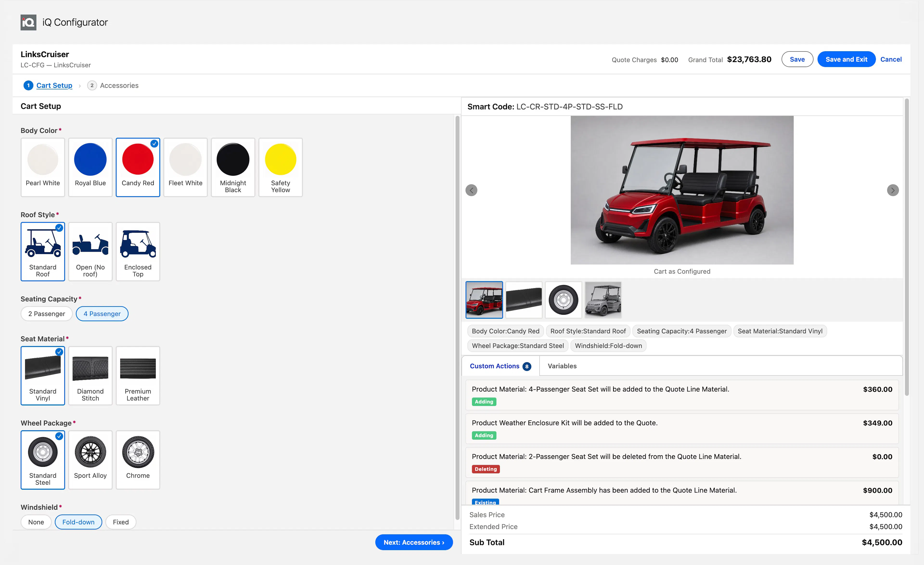View the gray cart thumbnail
Screen dimensions: 924x565
[x=603, y=300]
